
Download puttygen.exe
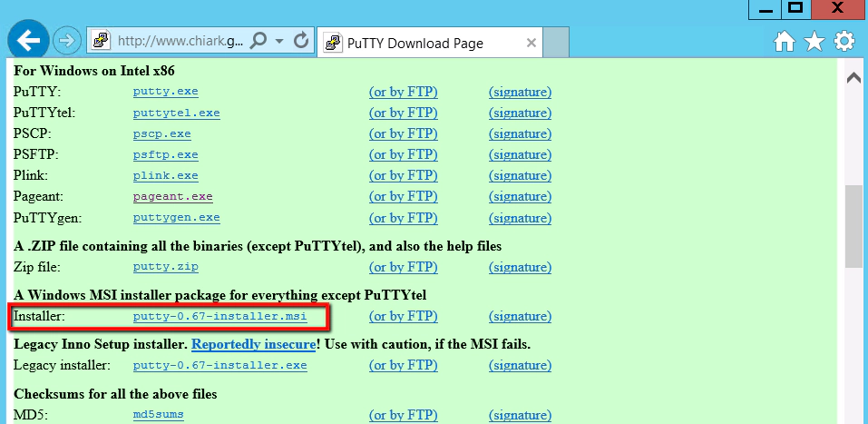pyautogui.click(x=176, y=217)
